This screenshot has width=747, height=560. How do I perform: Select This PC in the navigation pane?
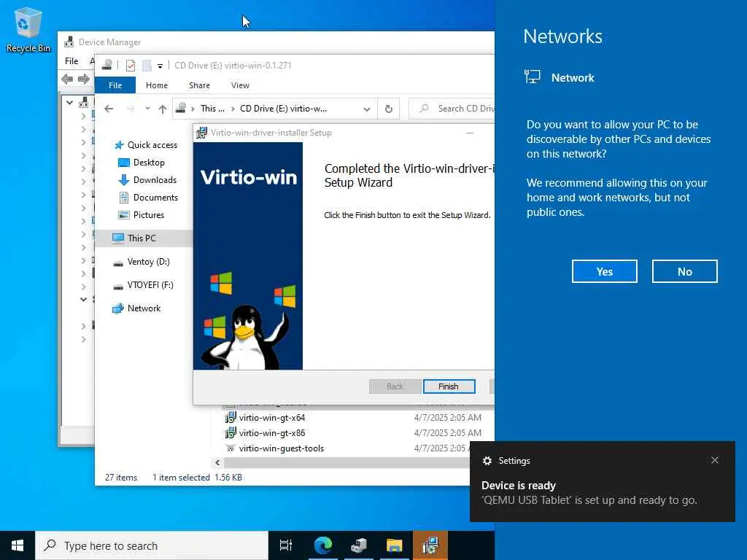click(x=144, y=238)
